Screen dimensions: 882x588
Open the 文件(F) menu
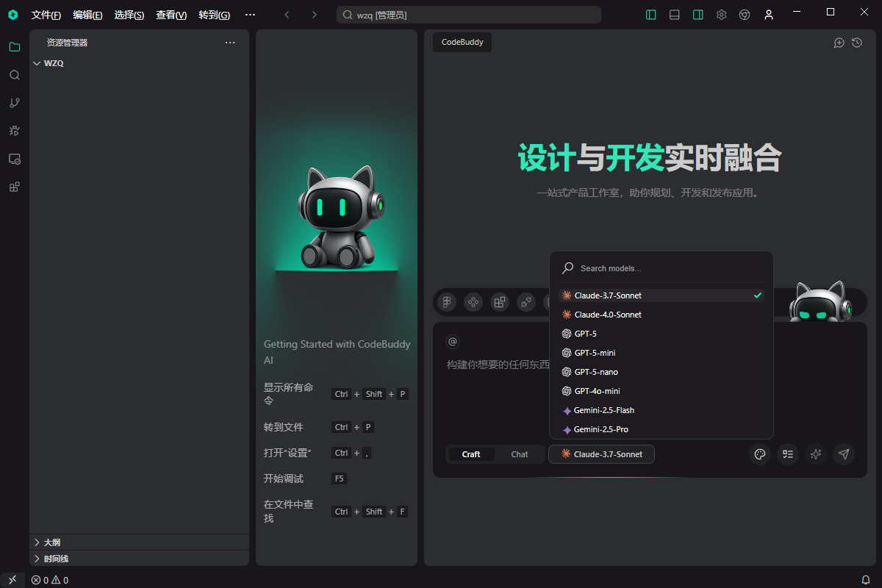pos(46,15)
